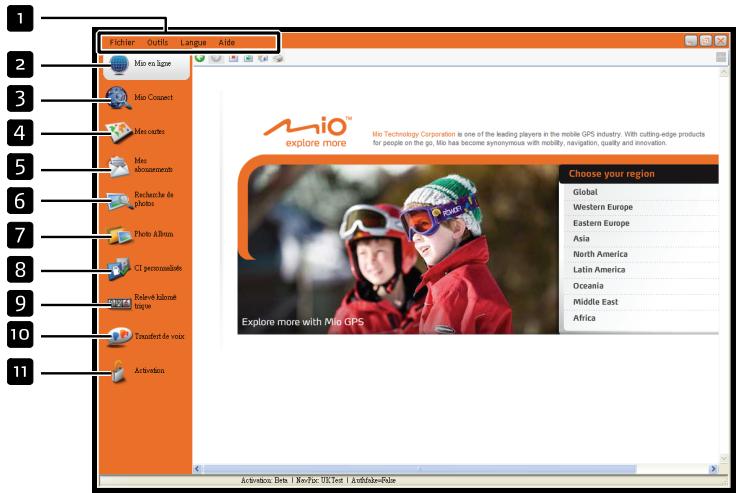Screen dimensions: 737x493
Task: Select the Asia region
Action: 581,239
